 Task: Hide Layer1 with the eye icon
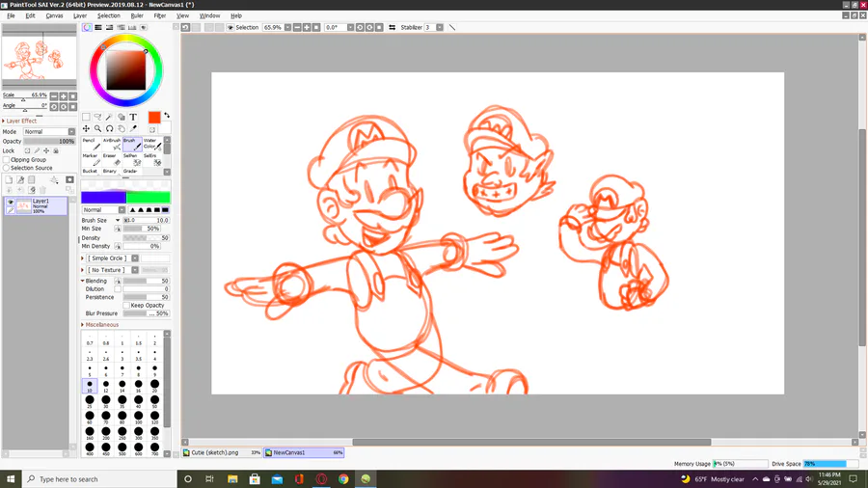[10, 203]
